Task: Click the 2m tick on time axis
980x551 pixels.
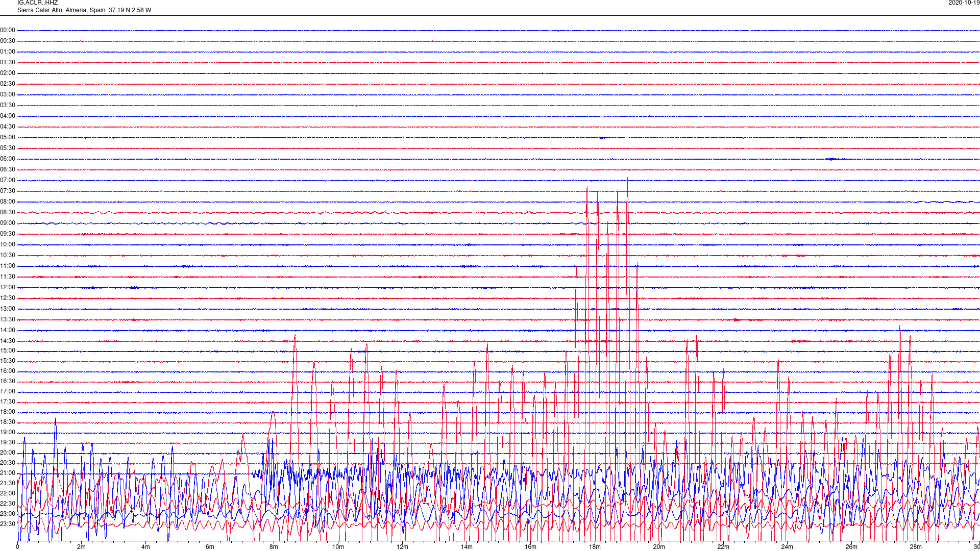Action: (x=81, y=547)
